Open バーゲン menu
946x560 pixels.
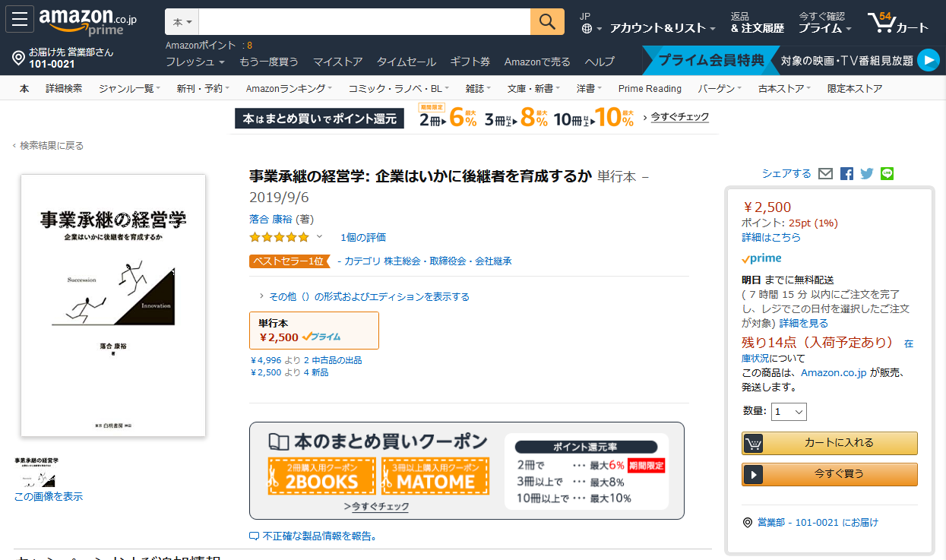(720, 88)
